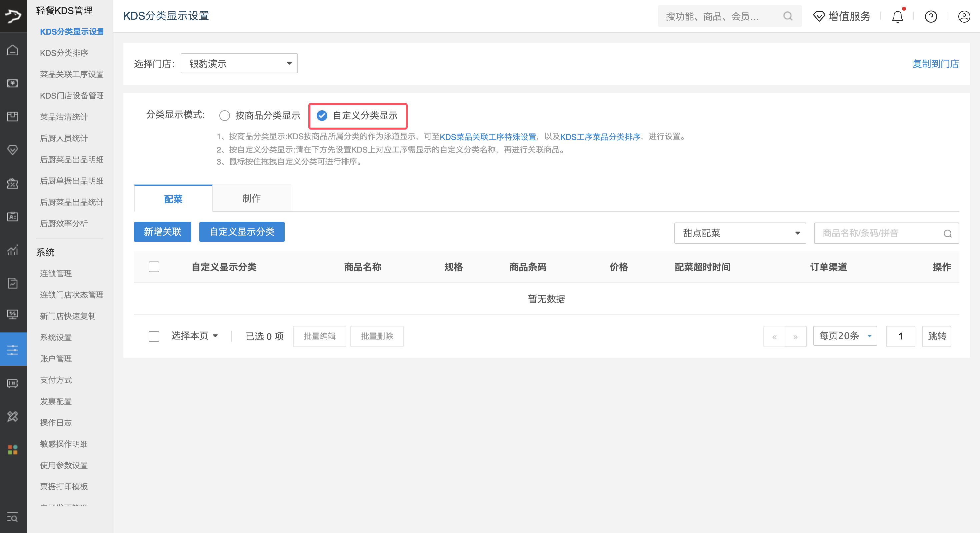Expand the 每页20条 page size dropdown

(845, 336)
